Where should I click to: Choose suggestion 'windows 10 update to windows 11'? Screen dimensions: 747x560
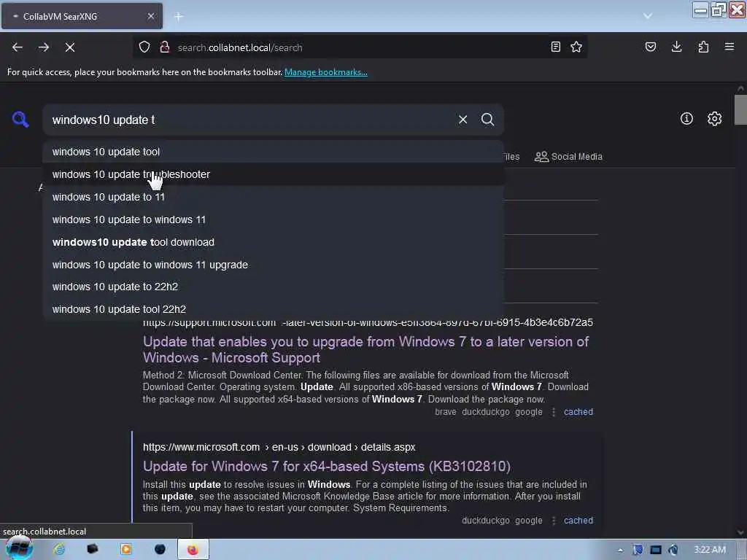(274, 219)
